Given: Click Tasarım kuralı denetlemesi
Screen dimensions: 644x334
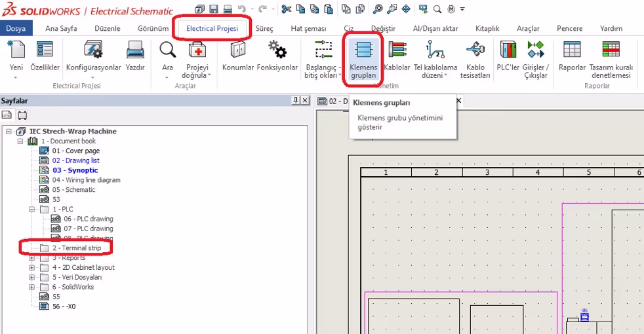Looking at the screenshot, I should point(611,60).
